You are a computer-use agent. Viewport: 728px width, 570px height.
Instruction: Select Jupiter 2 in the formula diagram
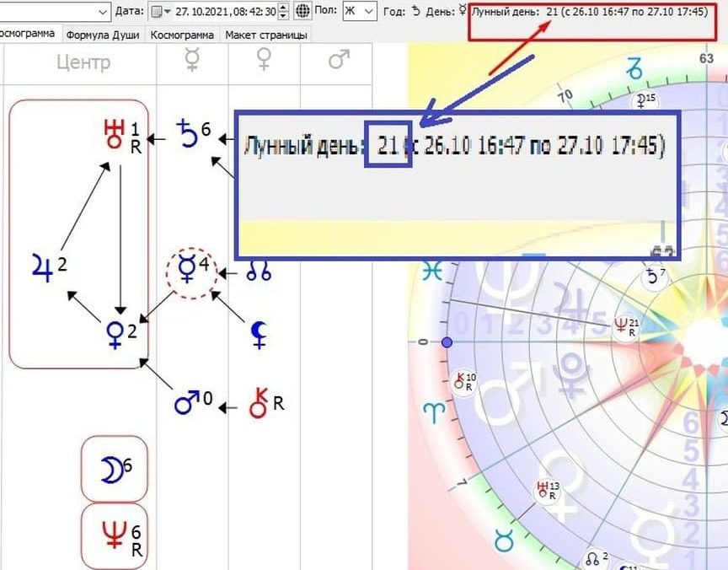[49, 267]
